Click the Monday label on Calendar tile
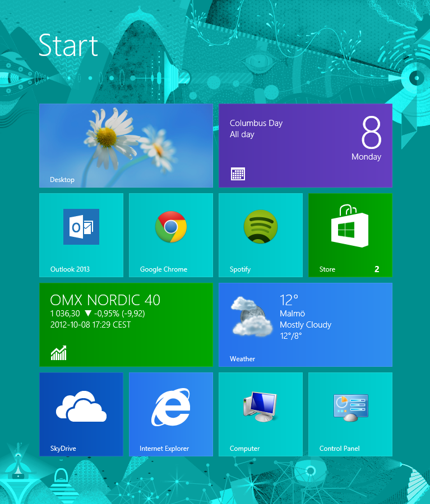 pyautogui.click(x=366, y=157)
